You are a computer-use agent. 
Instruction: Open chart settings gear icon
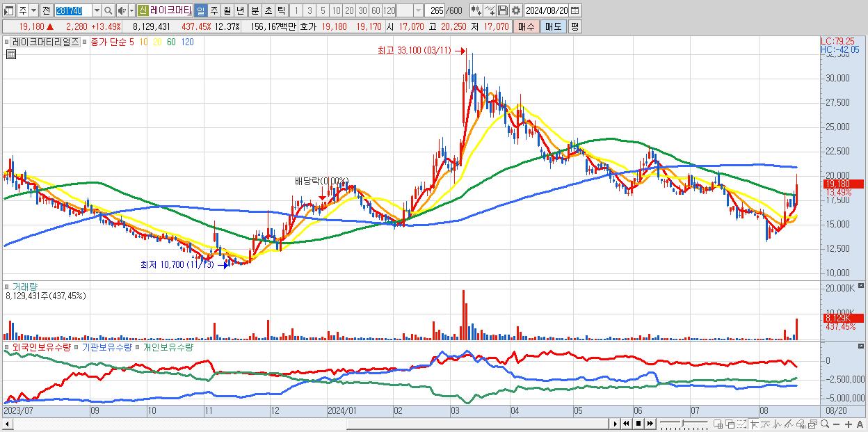pyautogui.click(x=516, y=10)
